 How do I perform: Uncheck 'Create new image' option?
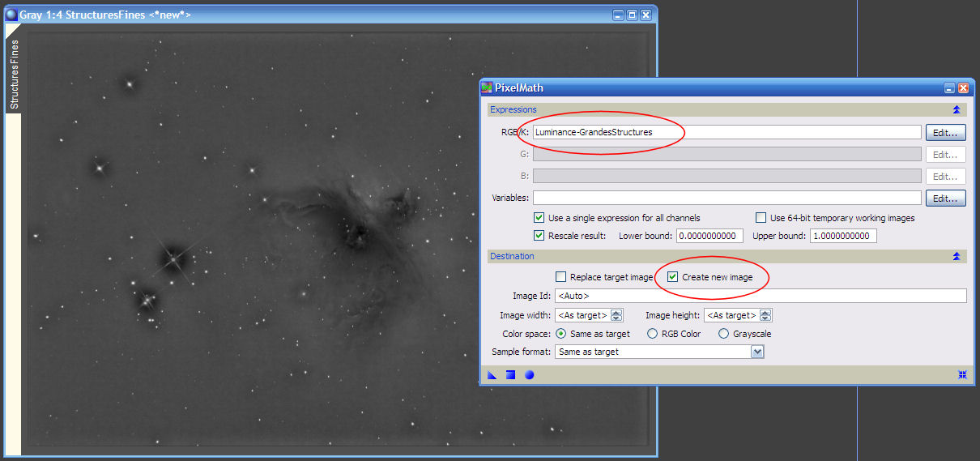tap(672, 277)
